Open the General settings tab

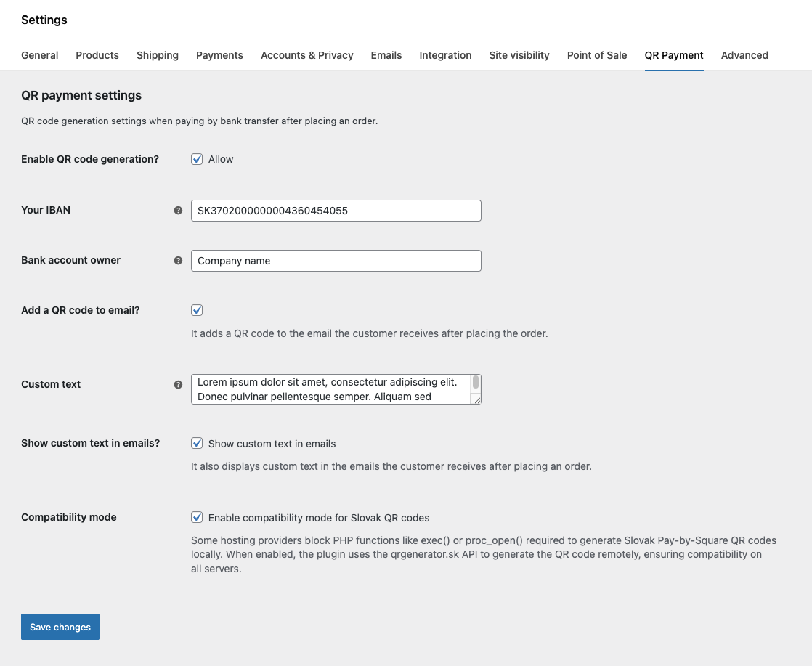[40, 55]
